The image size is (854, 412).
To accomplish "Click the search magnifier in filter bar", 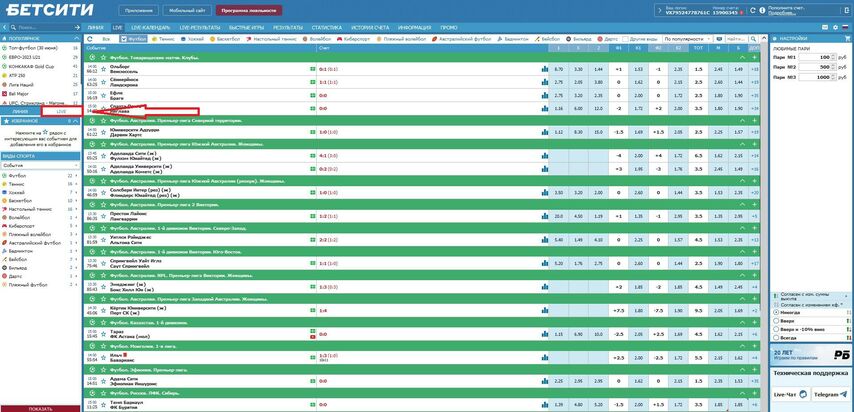I will [x=754, y=39].
